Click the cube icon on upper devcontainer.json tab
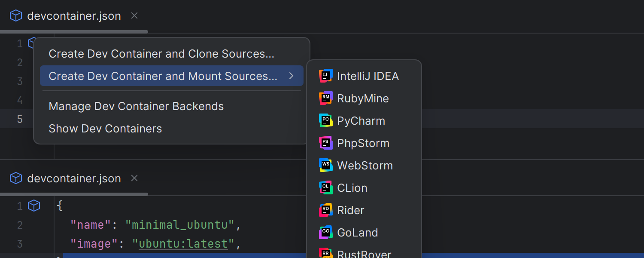The height and width of the screenshot is (258, 644). pyautogui.click(x=16, y=16)
